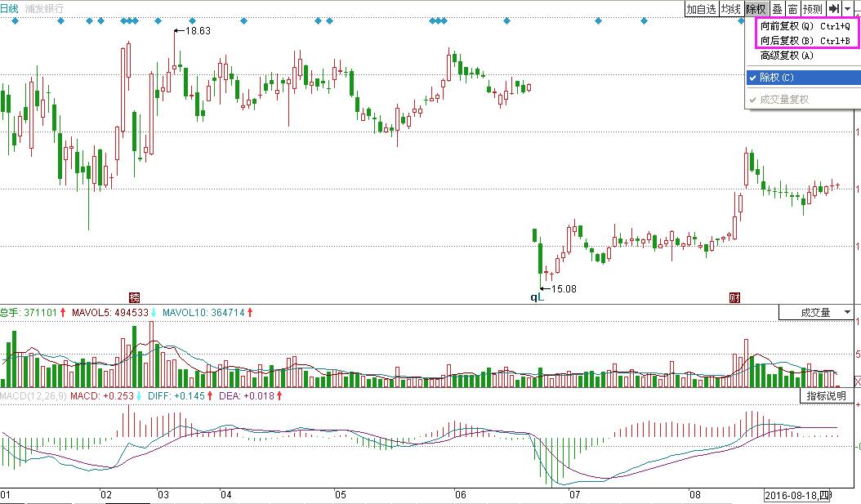Click the small X icon beside volume panel
This screenshot has height=504, width=861.
856,381
